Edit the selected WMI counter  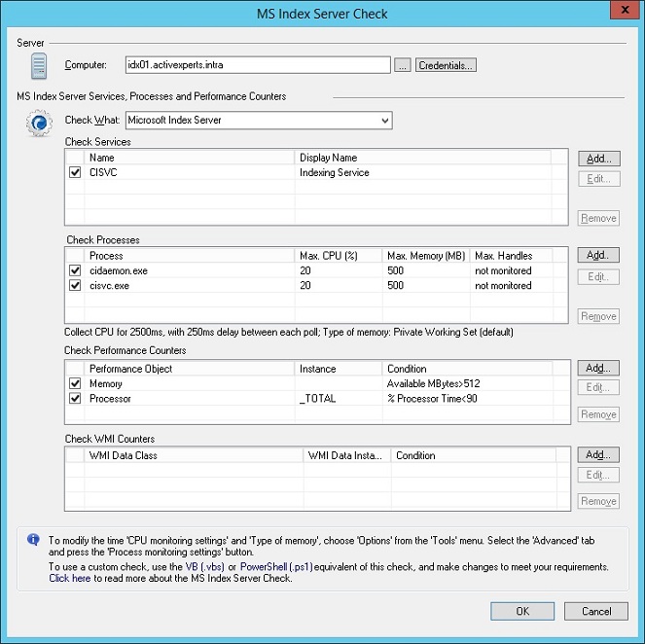coord(598,475)
